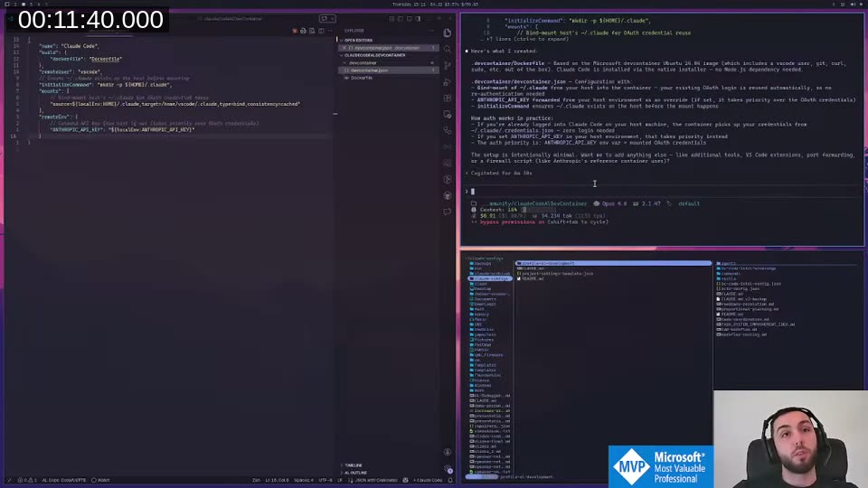Open the Explorer view in the activity bar
The height and width of the screenshot is (488, 868).
click(448, 33)
